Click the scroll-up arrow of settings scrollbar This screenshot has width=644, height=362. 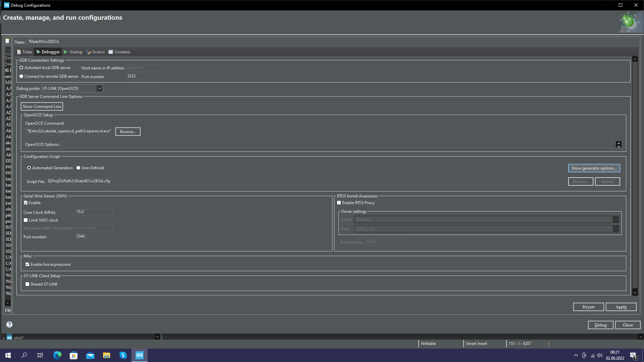point(635,59)
